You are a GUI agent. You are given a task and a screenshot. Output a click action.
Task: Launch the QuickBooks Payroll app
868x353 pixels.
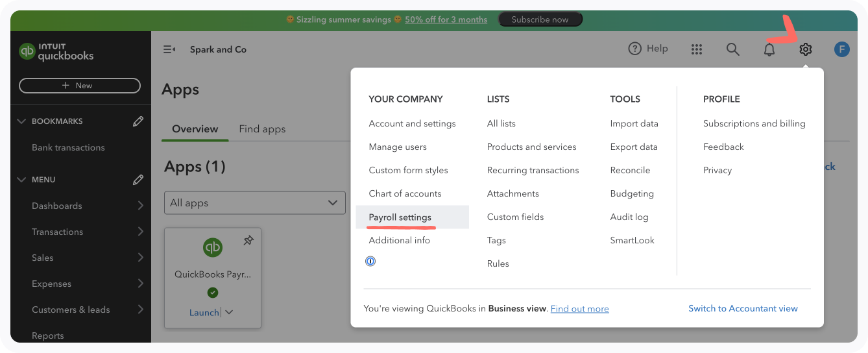tap(204, 312)
